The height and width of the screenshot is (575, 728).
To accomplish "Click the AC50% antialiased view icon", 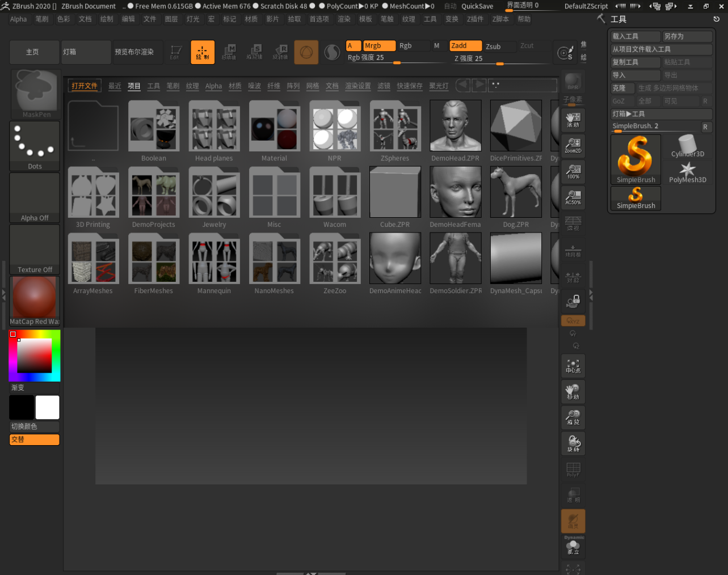I will click(573, 198).
